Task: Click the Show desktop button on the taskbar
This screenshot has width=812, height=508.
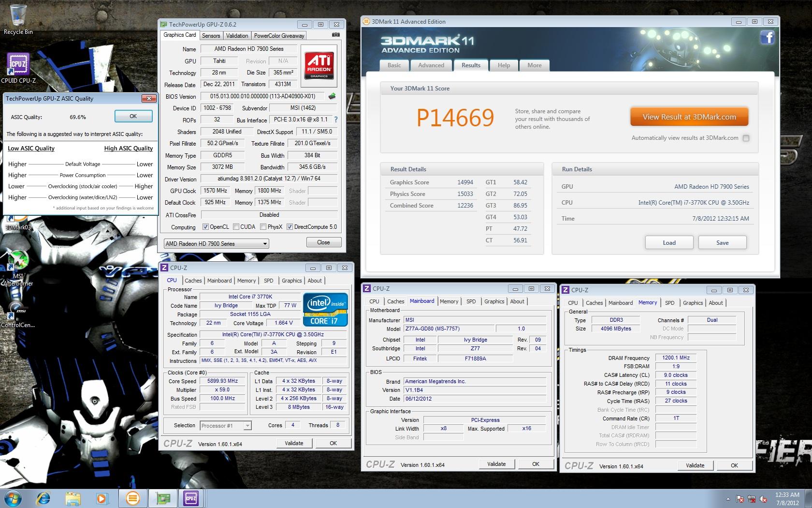Action: coord(808,498)
